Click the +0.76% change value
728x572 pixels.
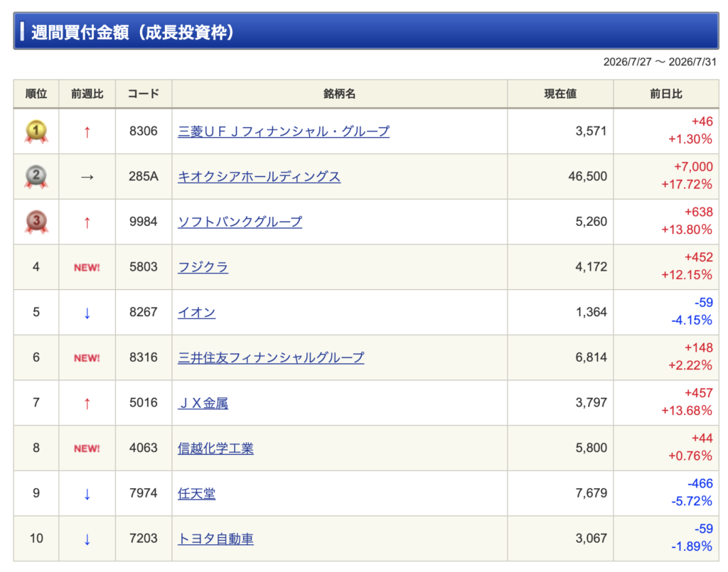click(690, 456)
